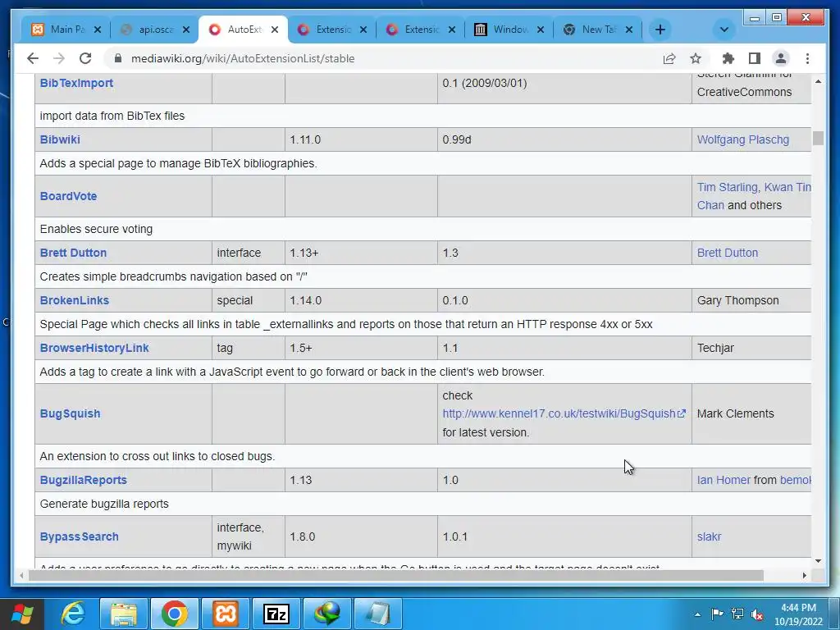Open Brett Dutton author link
Screen dimensions: 840x630
(x=728, y=253)
